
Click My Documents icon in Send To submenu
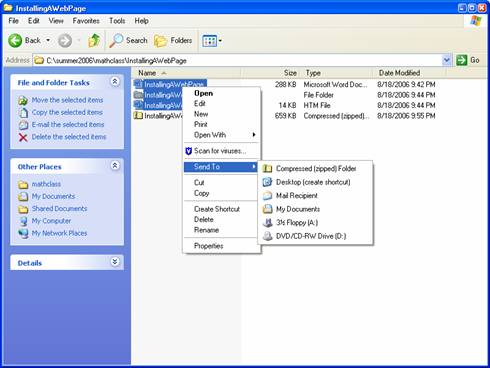[267, 209]
